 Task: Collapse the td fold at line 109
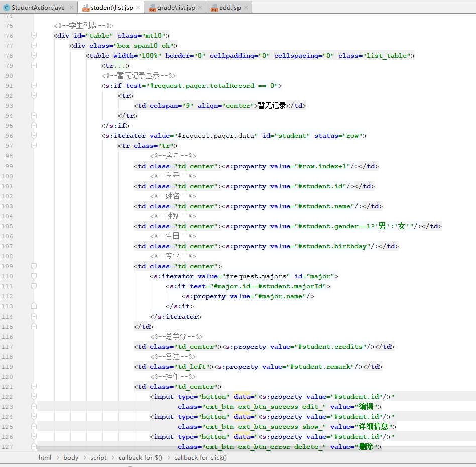[x=34, y=266]
